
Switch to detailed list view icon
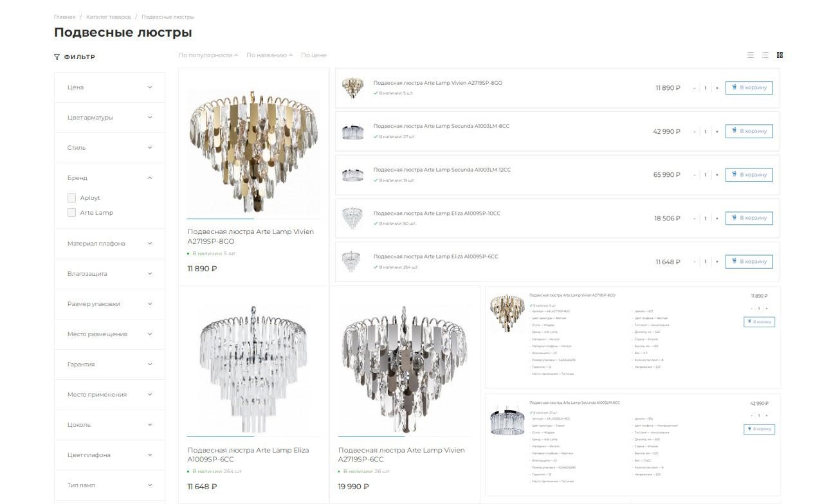(765, 55)
